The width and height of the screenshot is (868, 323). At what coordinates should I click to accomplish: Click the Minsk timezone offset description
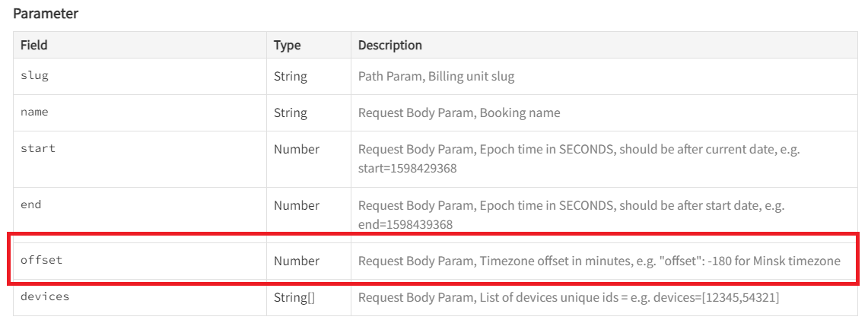[x=599, y=261]
